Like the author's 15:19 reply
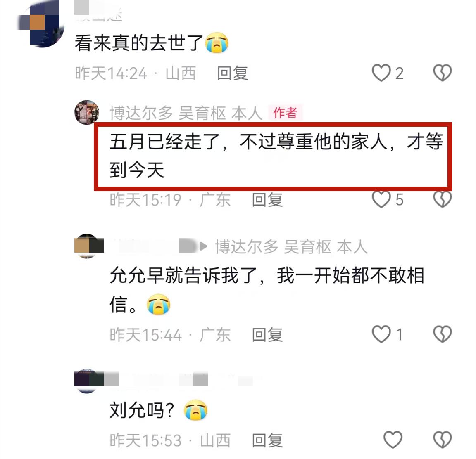 point(381,199)
